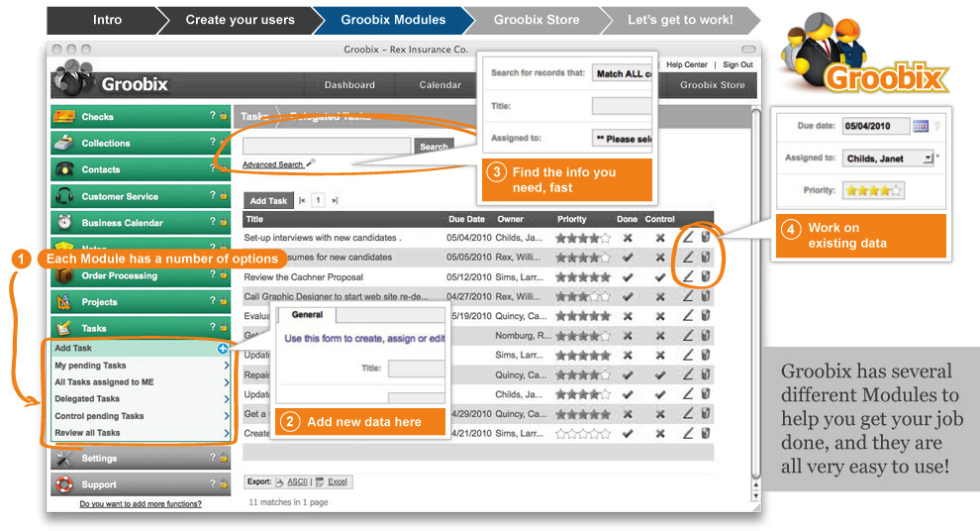This screenshot has width=980, height=531.
Task: Click the lock icon beside Business Calendar
Action: pyautogui.click(x=223, y=221)
